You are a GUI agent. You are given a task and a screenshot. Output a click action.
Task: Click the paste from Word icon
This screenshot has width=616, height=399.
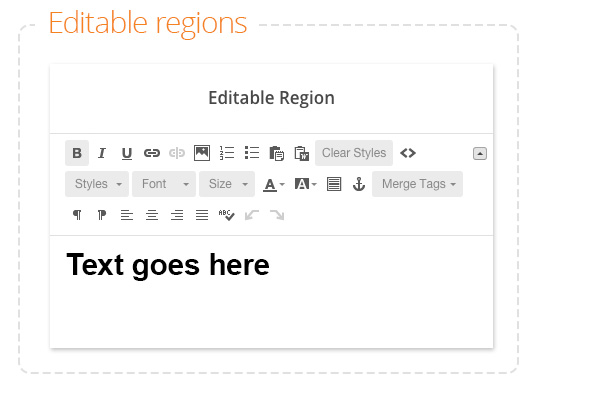pos(302,153)
